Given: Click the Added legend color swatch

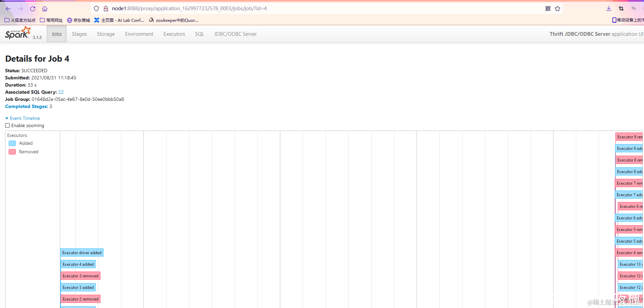Looking at the screenshot, I should click(x=12, y=143).
